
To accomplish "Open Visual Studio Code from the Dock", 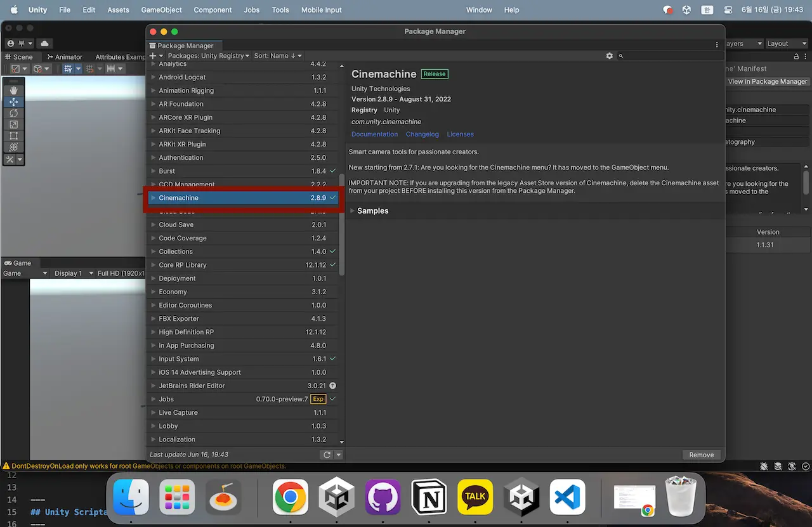I will (x=568, y=497).
